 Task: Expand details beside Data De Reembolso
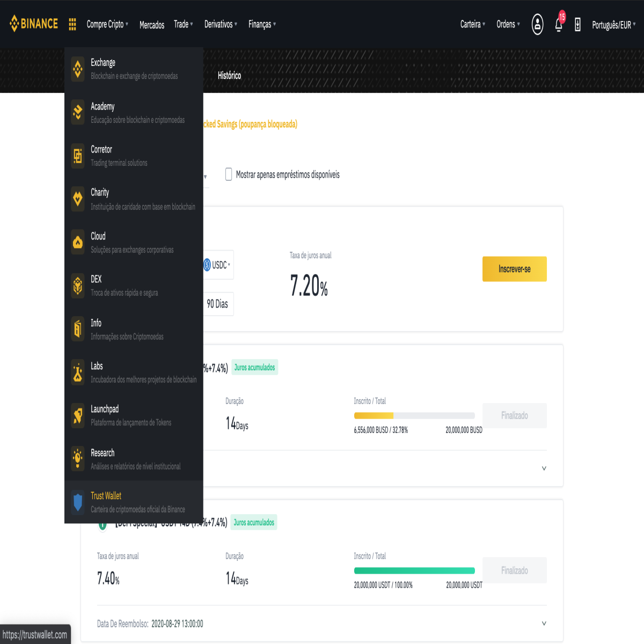pyautogui.click(x=544, y=624)
